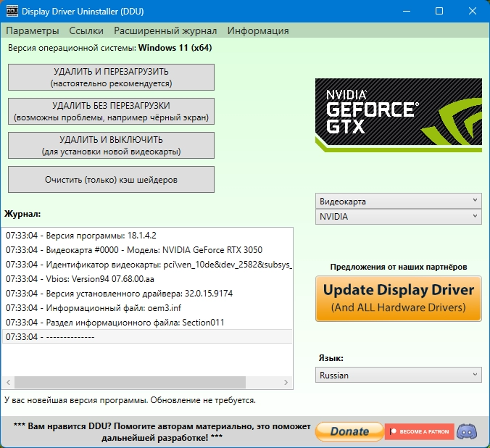Close the DDU window
Viewport: 490px width, 448px height.
[473, 12]
